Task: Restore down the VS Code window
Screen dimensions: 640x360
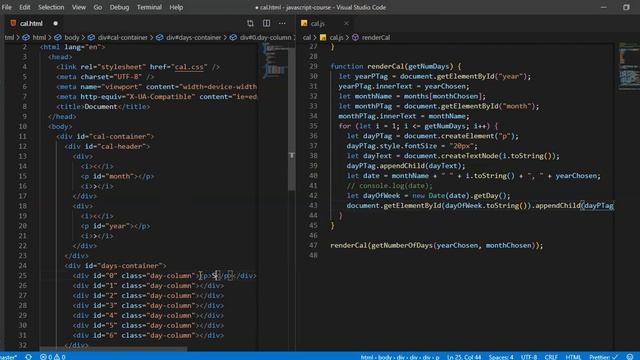Action: point(626,7)
